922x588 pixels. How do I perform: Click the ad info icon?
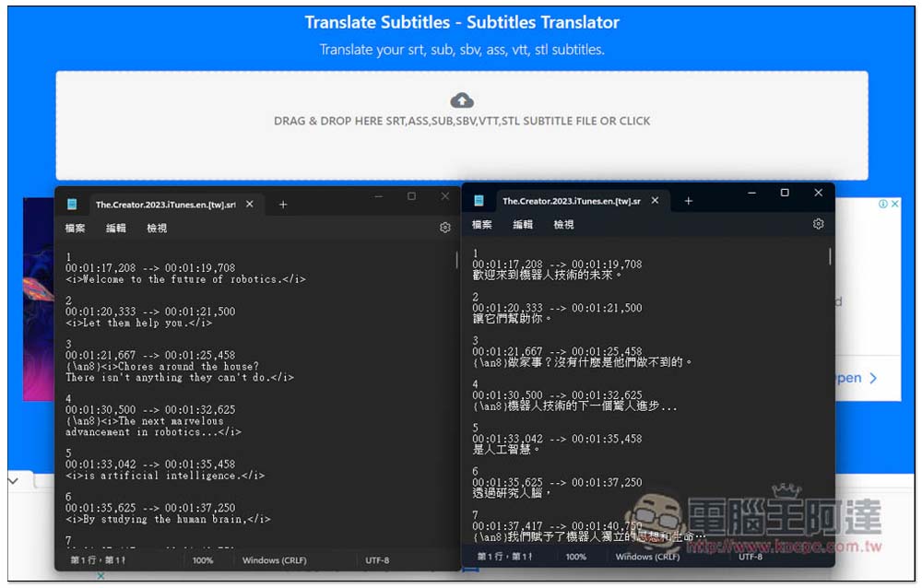(x=882, y=204)
